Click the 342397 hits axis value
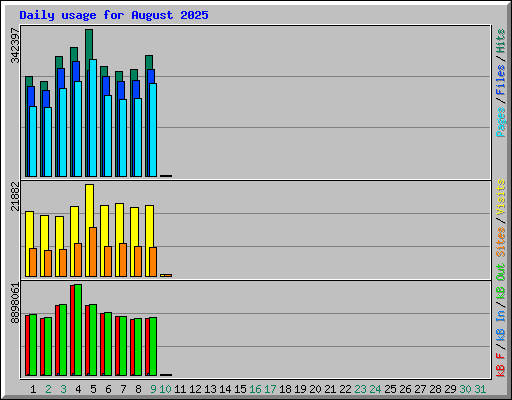This screenshot has width=512, height=400. (x=15, y=45)
